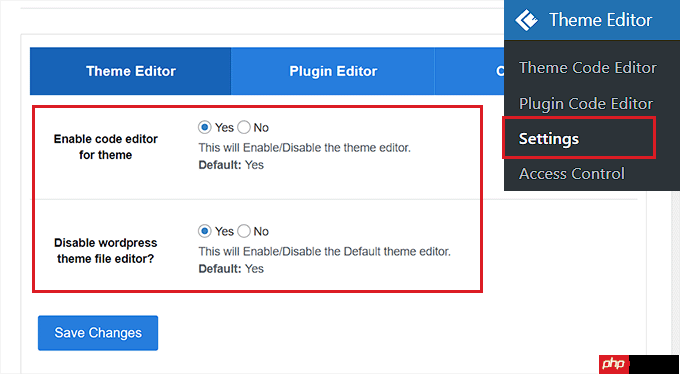680x374 pixels.
Task: Open the Theme Editor menu header
Action: (592, 20)
